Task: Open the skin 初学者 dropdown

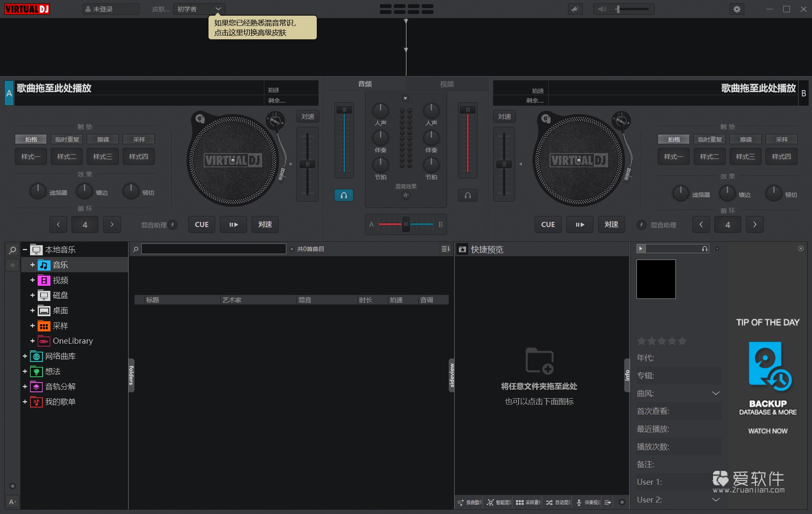Action: [199, 9]
